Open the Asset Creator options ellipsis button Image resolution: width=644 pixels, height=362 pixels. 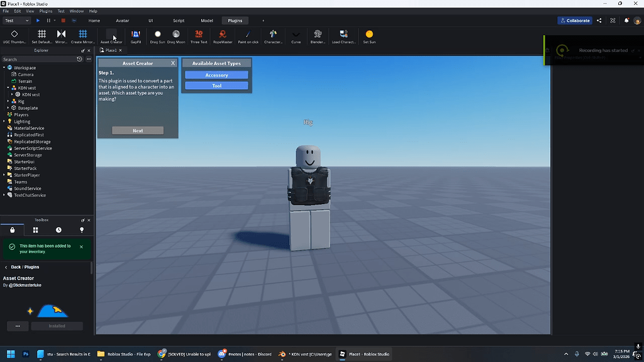click(x=18, y=326)
